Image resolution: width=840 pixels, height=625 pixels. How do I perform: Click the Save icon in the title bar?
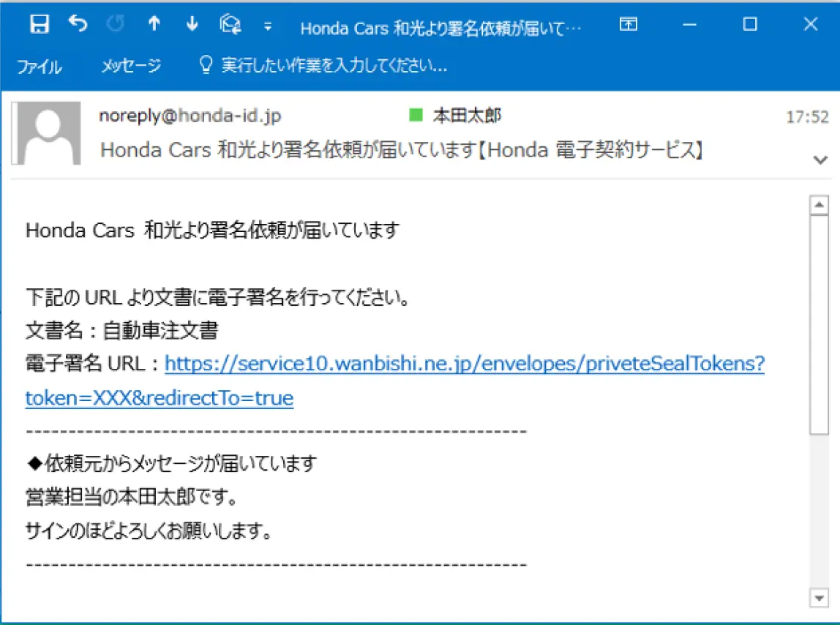click(x=39, y=24)
